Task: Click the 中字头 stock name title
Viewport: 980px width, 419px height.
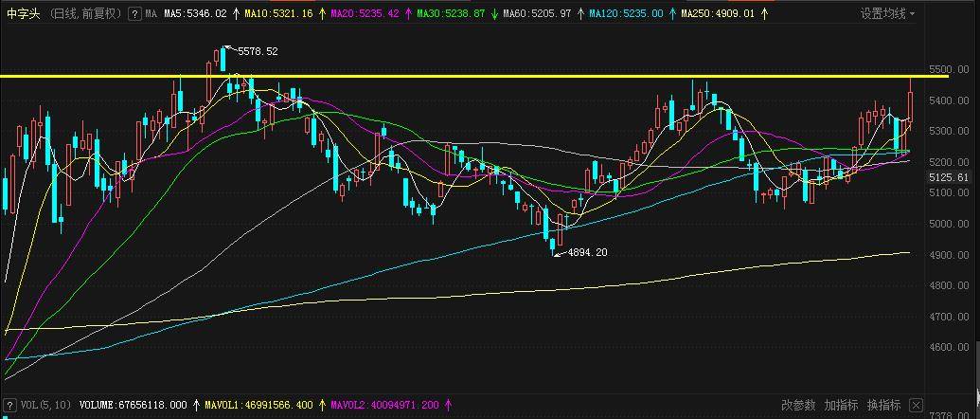Action: [23, 14]
